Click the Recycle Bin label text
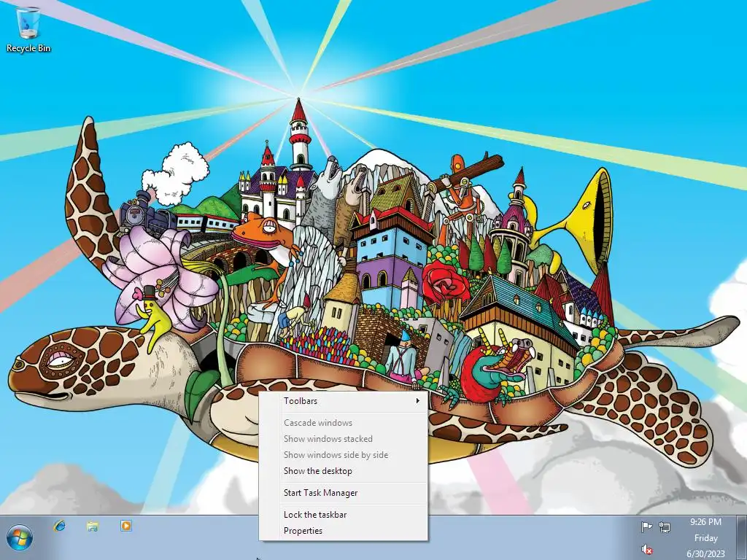747x560 pixels. 28,48
